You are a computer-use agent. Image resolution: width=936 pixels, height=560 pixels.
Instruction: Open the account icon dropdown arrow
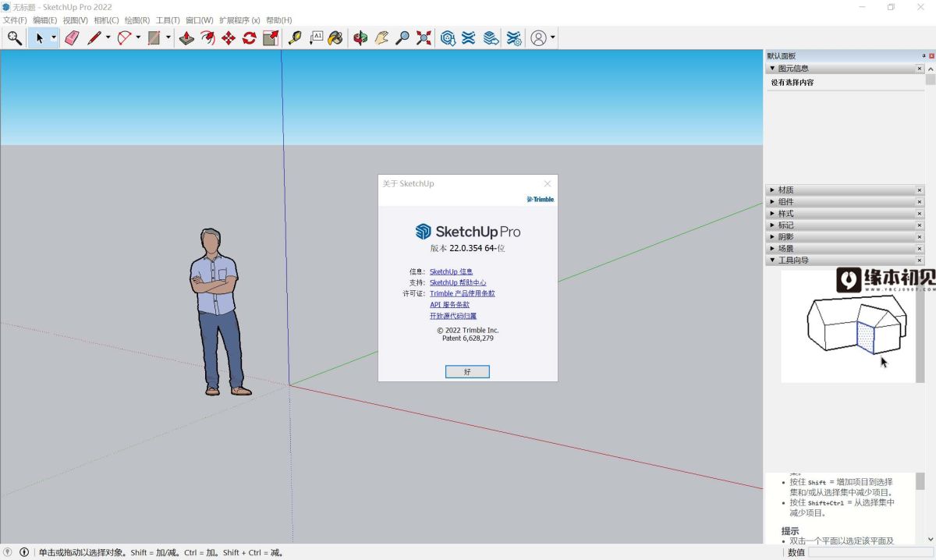point(552,37)
